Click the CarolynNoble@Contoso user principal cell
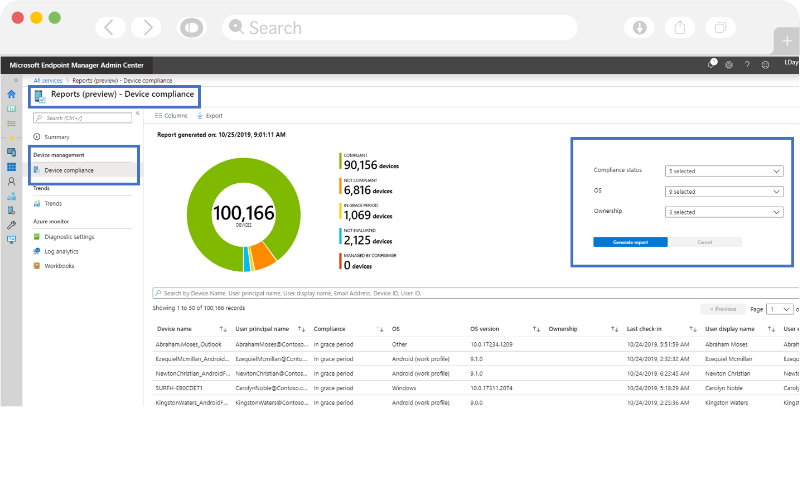 click(271, 388)
